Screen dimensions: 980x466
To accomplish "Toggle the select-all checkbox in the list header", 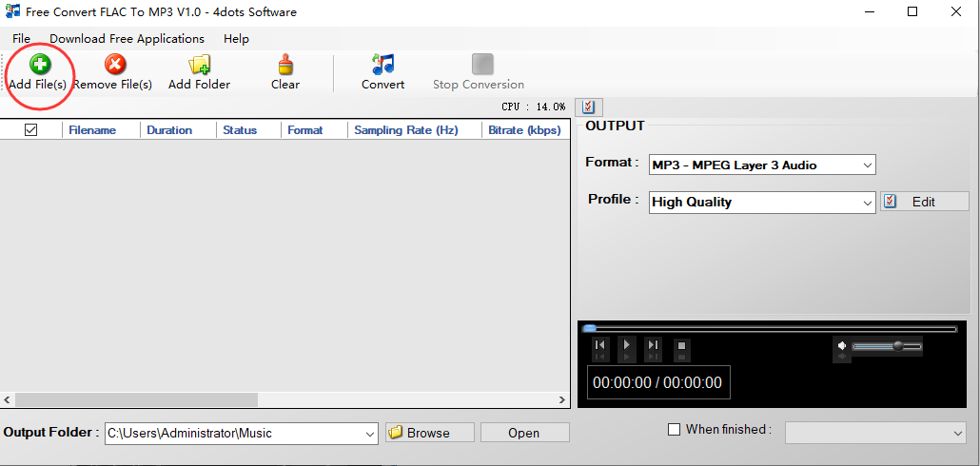I will pos(30,130).
